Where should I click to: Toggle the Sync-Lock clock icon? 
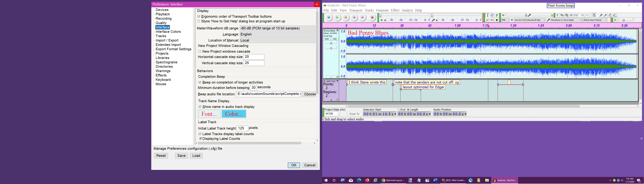click(594, 15)
